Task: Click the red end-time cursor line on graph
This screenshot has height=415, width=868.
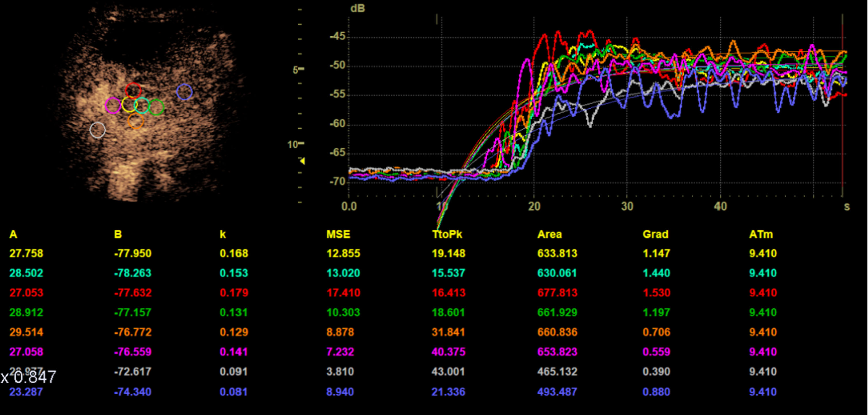Action: coord(842,106)
